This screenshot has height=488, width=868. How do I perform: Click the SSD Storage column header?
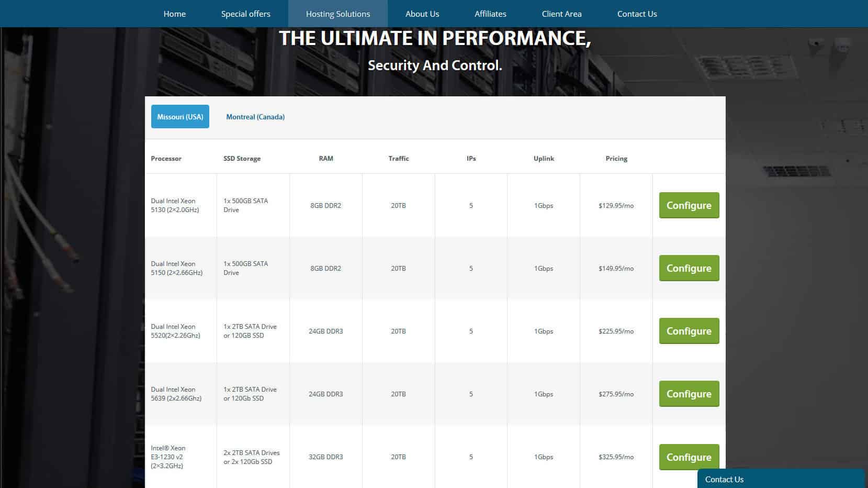[242, 159]
